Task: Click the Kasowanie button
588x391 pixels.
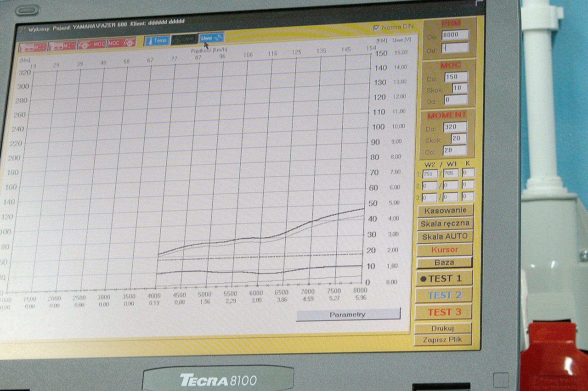Action: (x=445, y=211)
